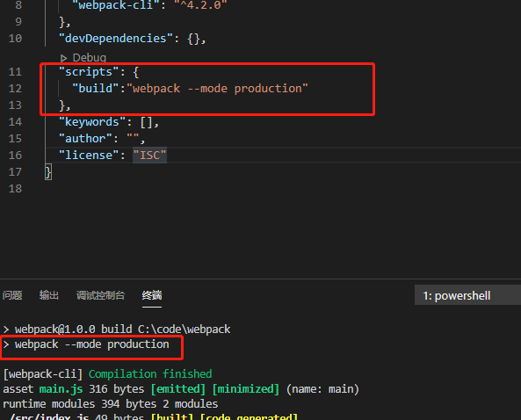
Task: Switch to the 调试控制台 tab
Action: point(100,295)
